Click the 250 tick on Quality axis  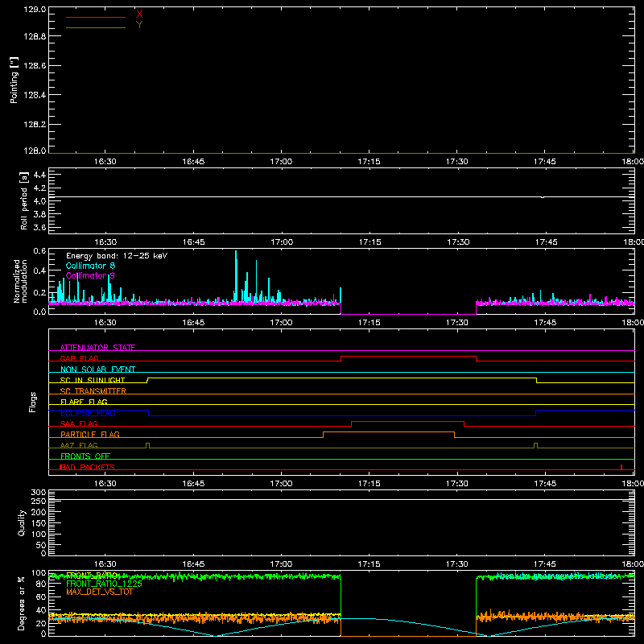pos(38,501)
